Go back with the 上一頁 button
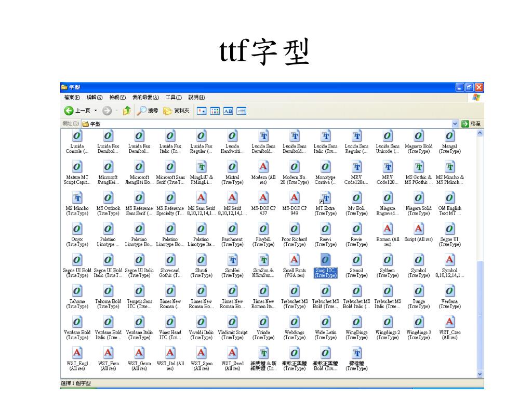 77,111
